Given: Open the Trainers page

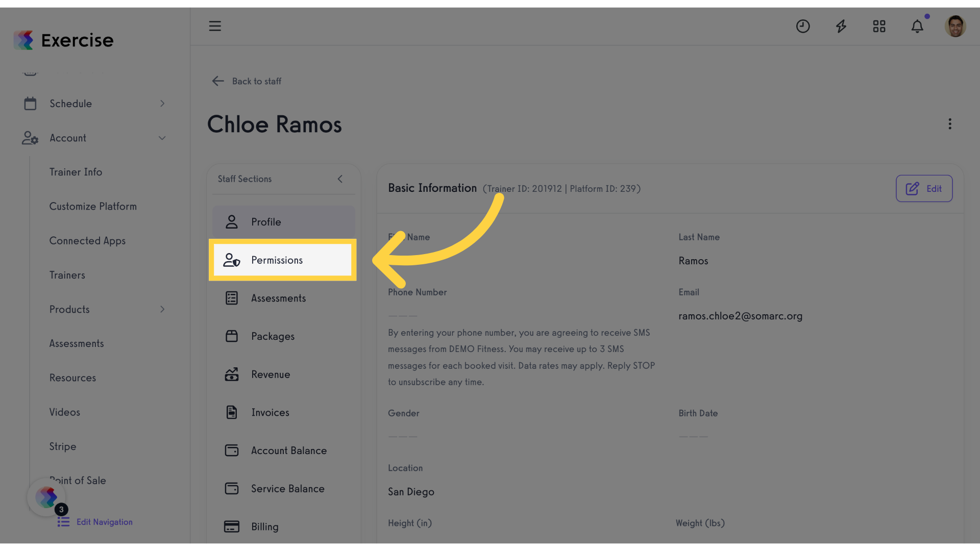Looking at the screenshot, I should [67, 275].
